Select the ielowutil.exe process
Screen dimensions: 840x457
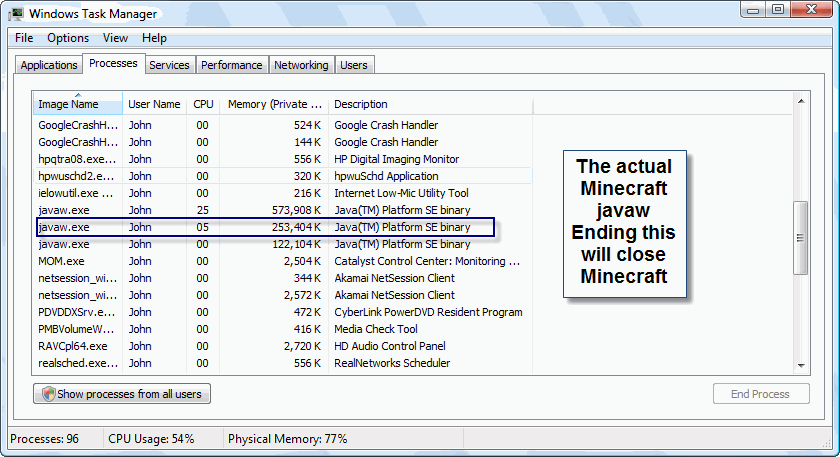[x=282, y=193]
